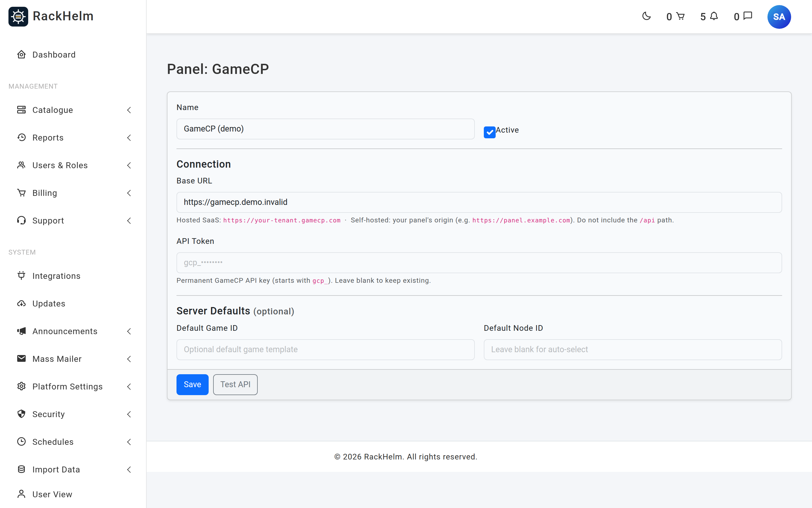The height and width of the screenshot is (508, 812).
Task: Click the Security shield icon
Action: tap(21, 414)
